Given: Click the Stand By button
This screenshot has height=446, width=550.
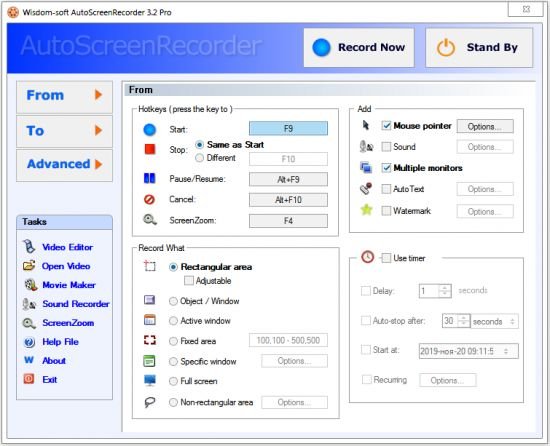Looking at the screenshot, I should tap(479, 48).
